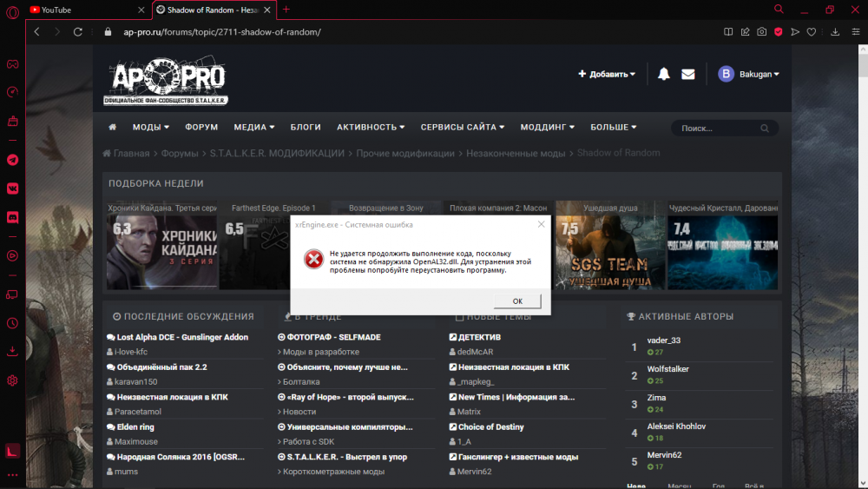Open ad blocker shield icon
Viewport: 868px width, 489px height.
tap(779, 31)
